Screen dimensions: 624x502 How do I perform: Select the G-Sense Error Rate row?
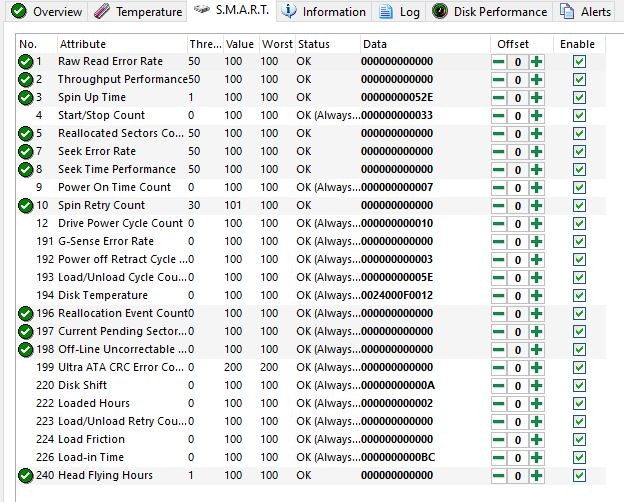311,241
